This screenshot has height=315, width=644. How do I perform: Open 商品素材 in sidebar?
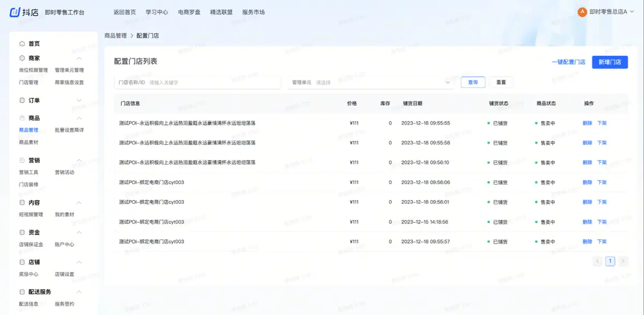pos(28,142)
